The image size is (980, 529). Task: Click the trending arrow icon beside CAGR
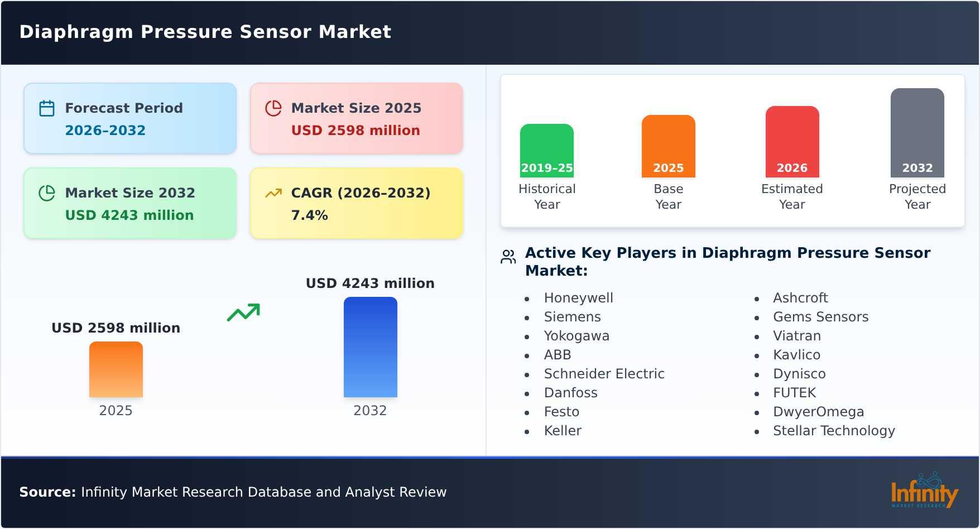pos(273,193)
